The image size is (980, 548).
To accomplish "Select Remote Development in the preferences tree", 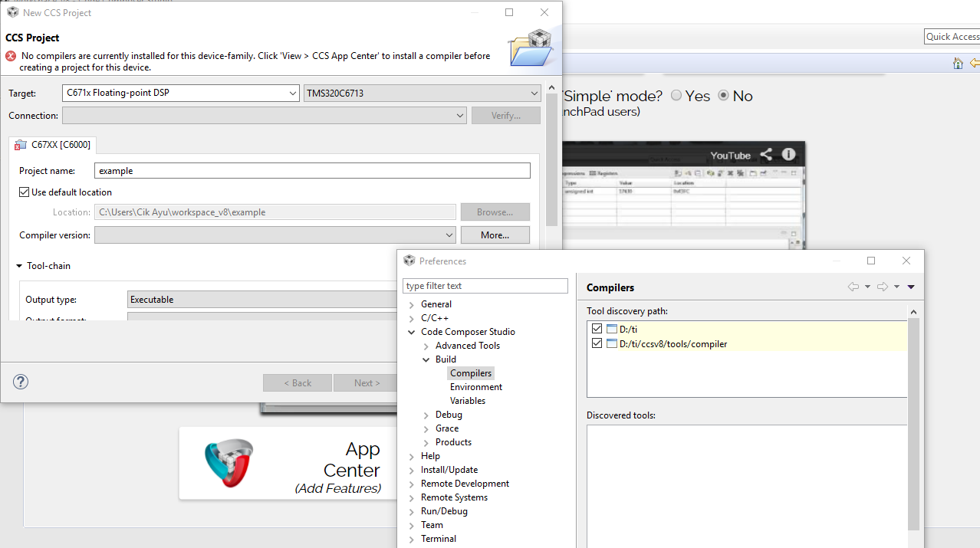I will click(465, 484).
